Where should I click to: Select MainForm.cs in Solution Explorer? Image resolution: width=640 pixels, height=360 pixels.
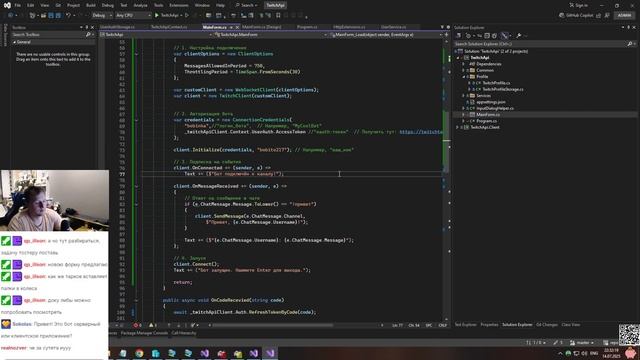[x=487, y=115]
